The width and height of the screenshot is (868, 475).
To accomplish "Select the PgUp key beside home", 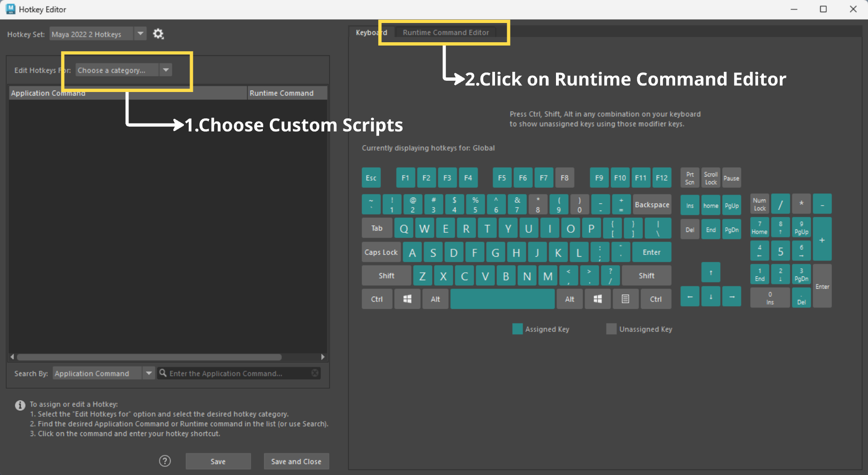I will [732, 205].
